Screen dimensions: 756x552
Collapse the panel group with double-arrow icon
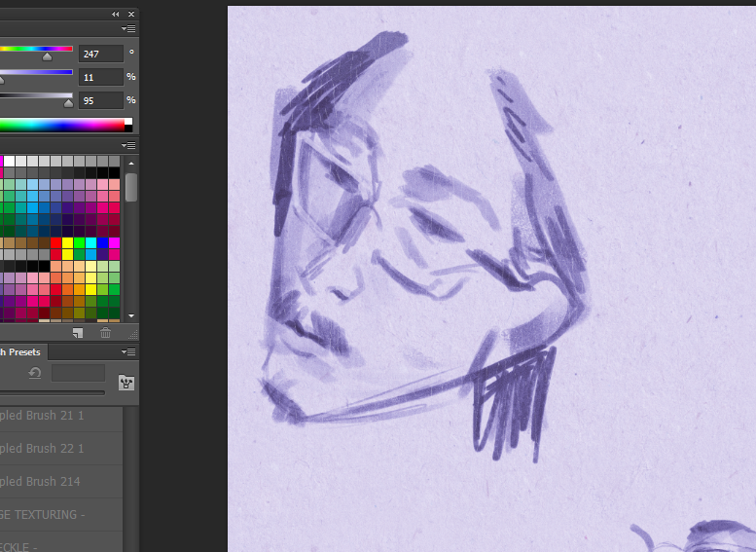(x=115, y=14)
